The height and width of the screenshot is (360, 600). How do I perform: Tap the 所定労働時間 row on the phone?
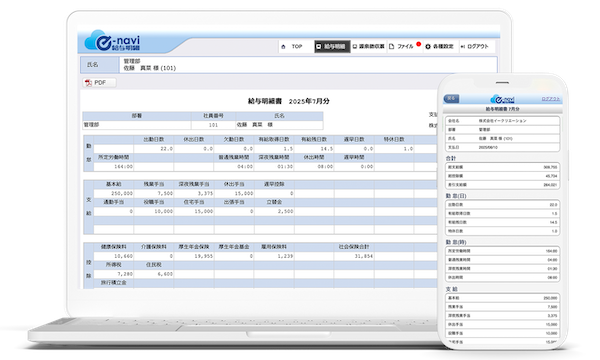click(x=502, y=251)
